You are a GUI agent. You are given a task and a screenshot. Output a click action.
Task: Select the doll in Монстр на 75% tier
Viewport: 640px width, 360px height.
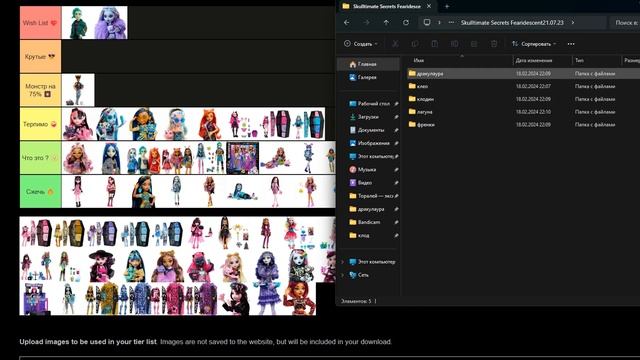(x=78, y=90)
